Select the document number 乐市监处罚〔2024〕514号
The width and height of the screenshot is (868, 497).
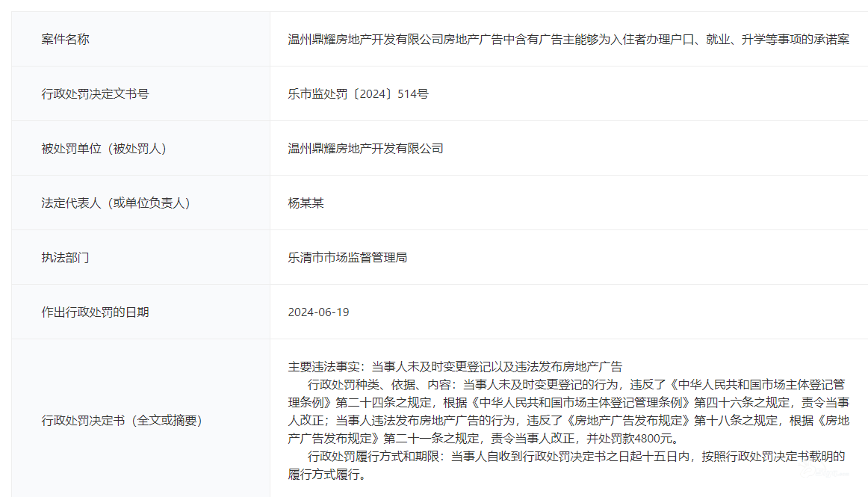(358, 93)
